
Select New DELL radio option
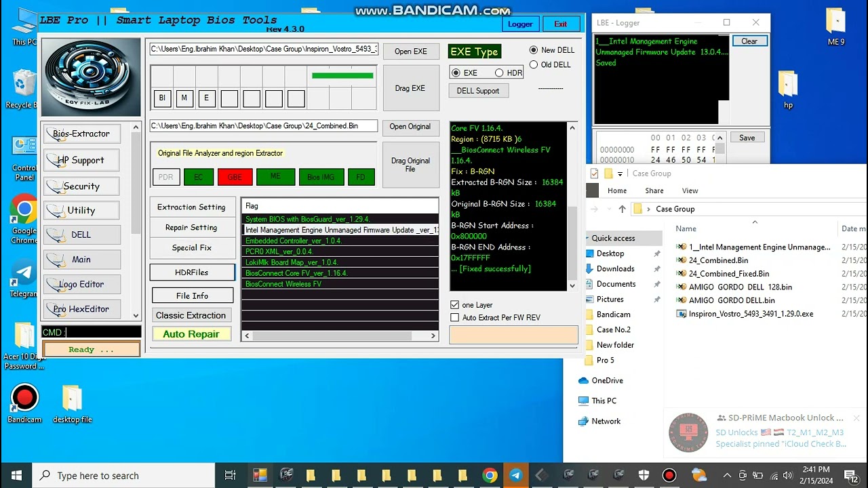click(x=534, y=50)
